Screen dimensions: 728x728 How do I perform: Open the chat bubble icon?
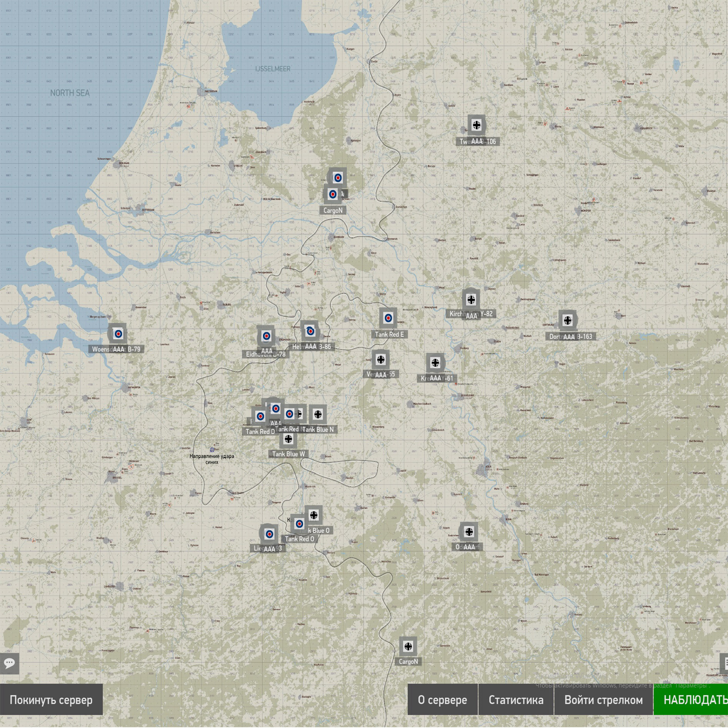click(x=9, y=663)
